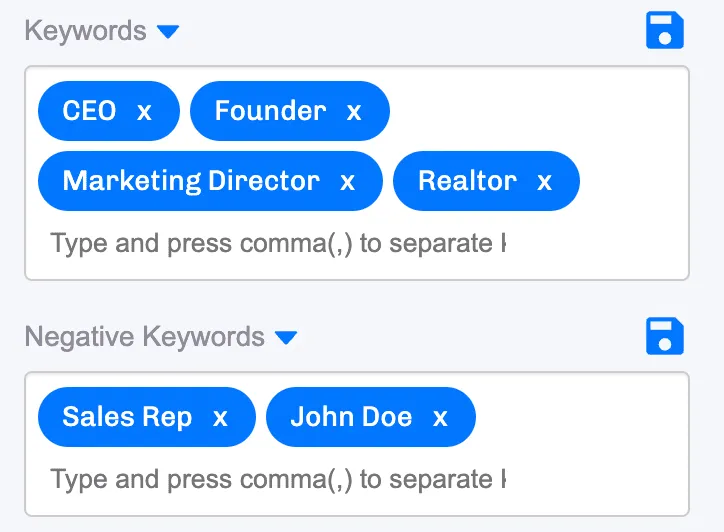
Task: Select the John Doe tag text
Action: point(351,417)
